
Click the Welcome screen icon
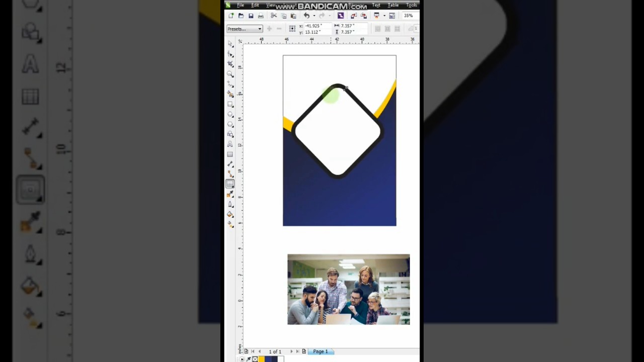point(392,16)
